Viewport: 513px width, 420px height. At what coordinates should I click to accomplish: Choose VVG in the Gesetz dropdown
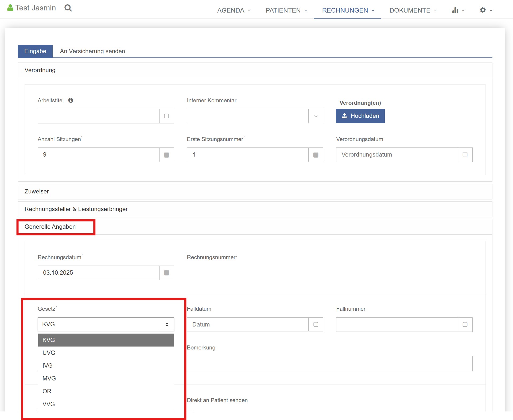point(49,404)
